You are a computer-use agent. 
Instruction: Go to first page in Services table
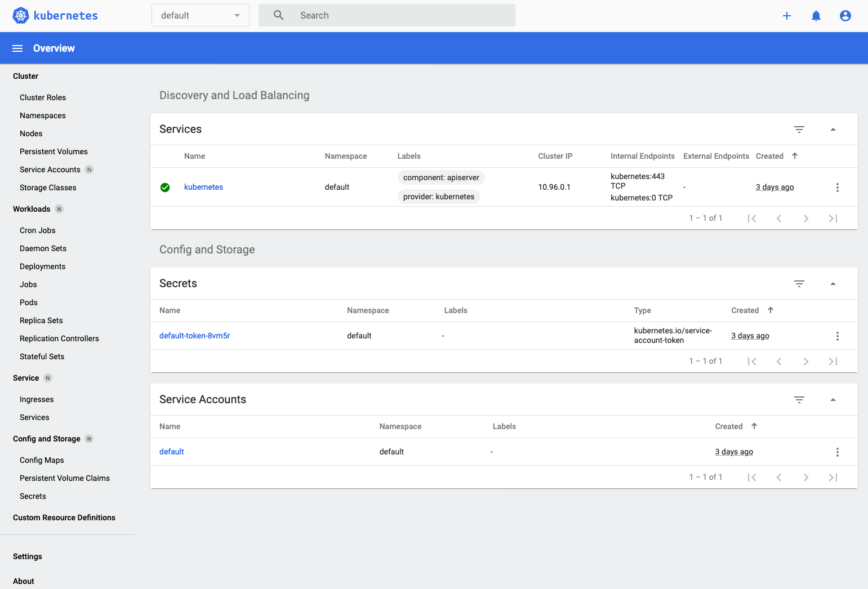(752, 218)
